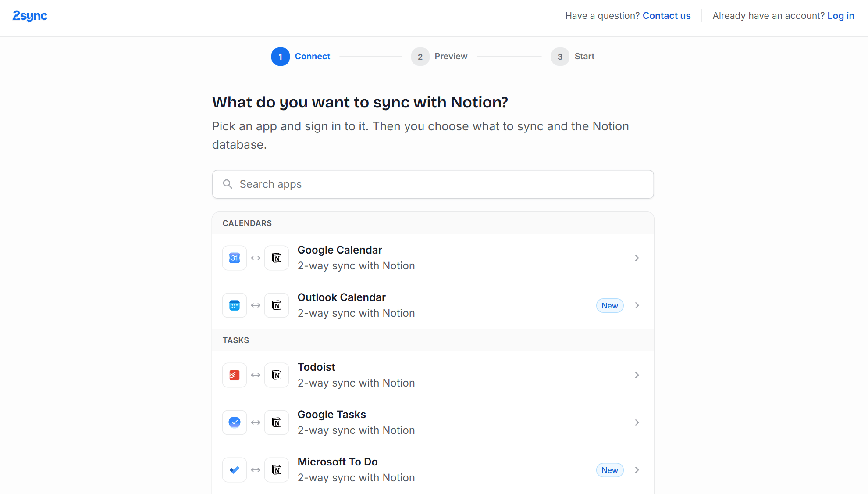The height and width of the screenshot is (494, 868).
Task: Click the Microsoft To Do app icon
Action: pos(235,470)
